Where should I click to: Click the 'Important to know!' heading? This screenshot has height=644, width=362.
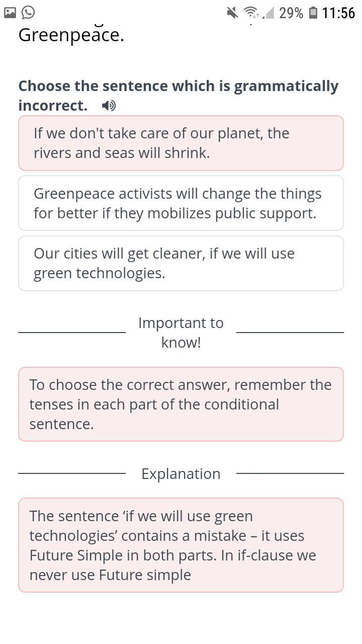coord(181,333)
